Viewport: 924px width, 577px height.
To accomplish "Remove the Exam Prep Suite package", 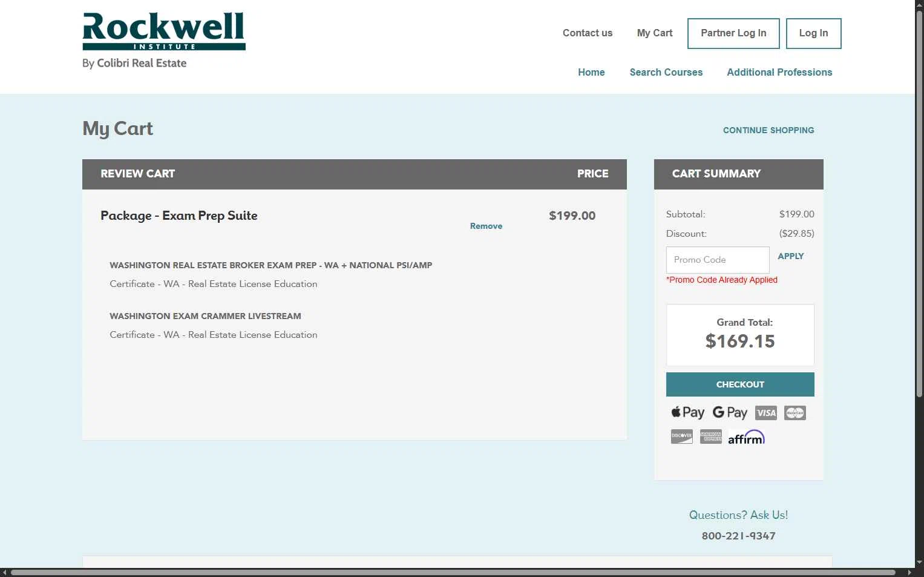I will pos(486,226).
